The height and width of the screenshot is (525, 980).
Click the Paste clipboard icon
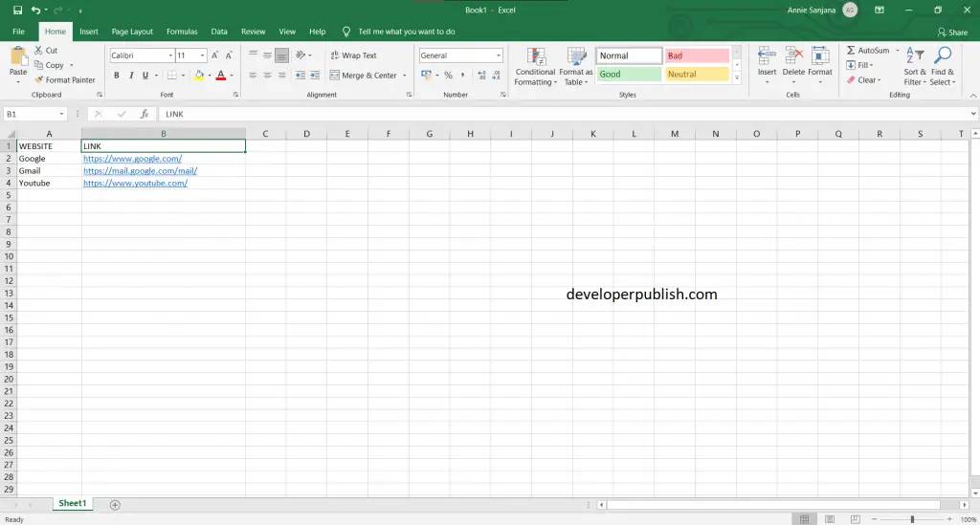click(18, 57)
